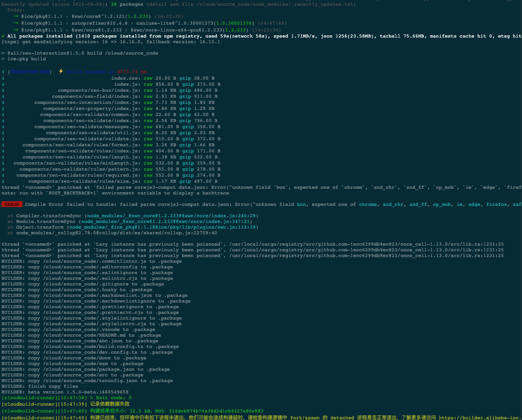Screen dimensions: 522x420
Task: Select 'components/zen-validate/common.js:' path
Action: (x=91, y=114)
